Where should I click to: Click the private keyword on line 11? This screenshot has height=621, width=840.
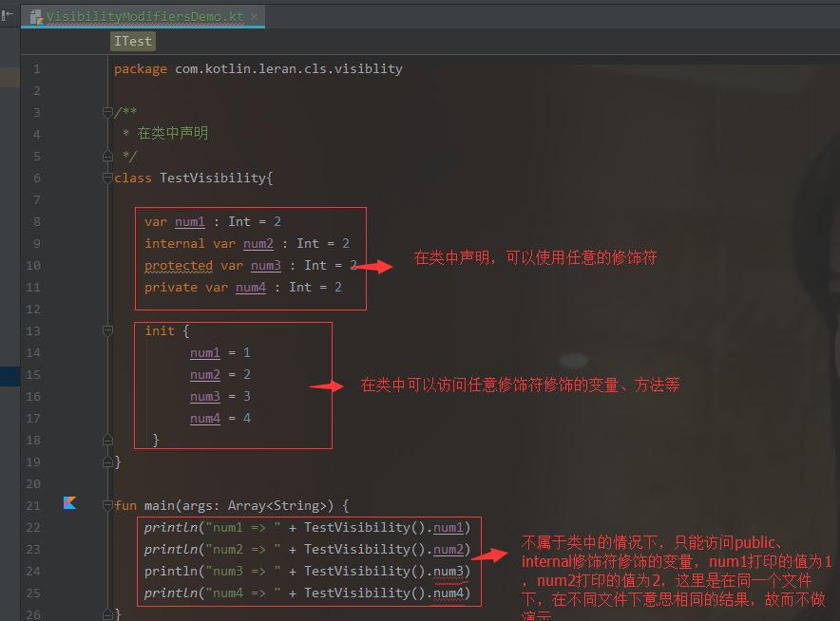[171, 288]
